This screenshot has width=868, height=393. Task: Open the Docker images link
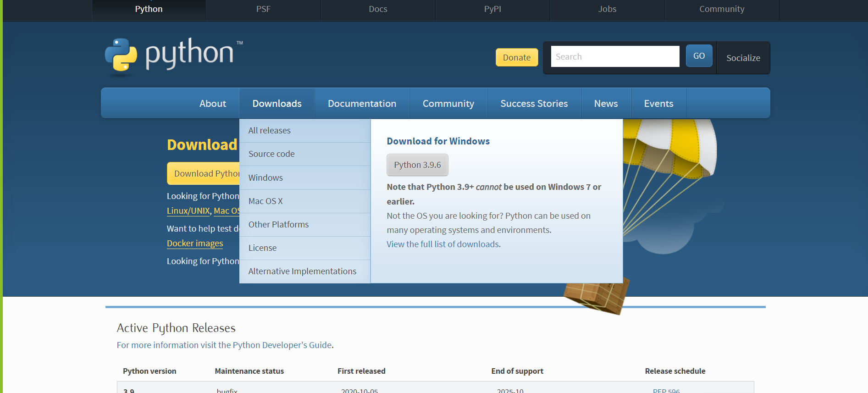tap(195, 244)
